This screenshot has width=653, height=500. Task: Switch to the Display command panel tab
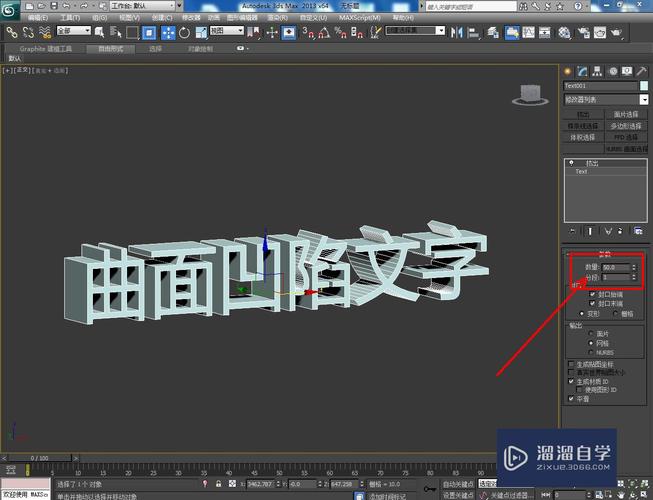(x=627, y=71)
